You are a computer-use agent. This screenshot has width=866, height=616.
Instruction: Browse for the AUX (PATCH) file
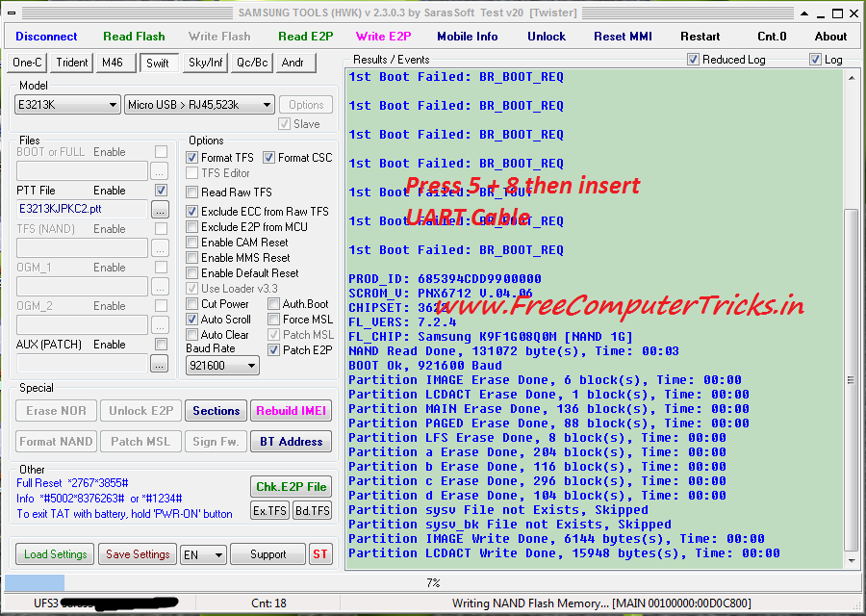(160, 364)
